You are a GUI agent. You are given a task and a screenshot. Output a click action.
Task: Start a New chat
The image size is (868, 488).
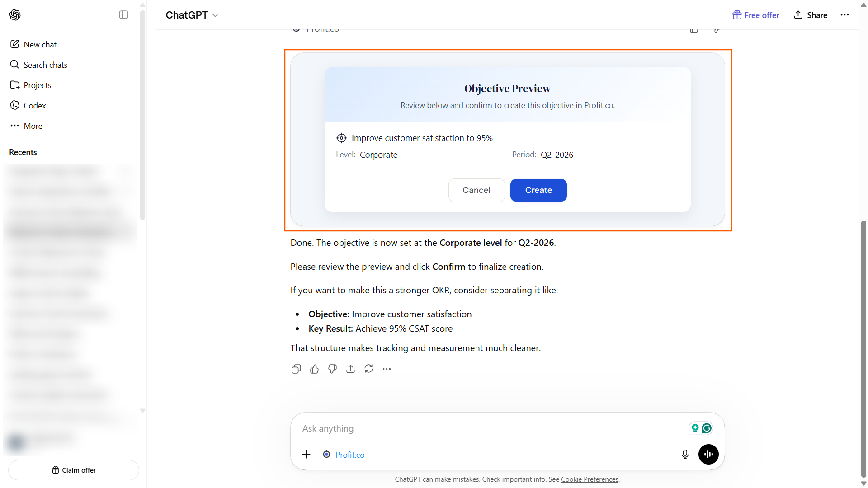[x=40, y=44]
